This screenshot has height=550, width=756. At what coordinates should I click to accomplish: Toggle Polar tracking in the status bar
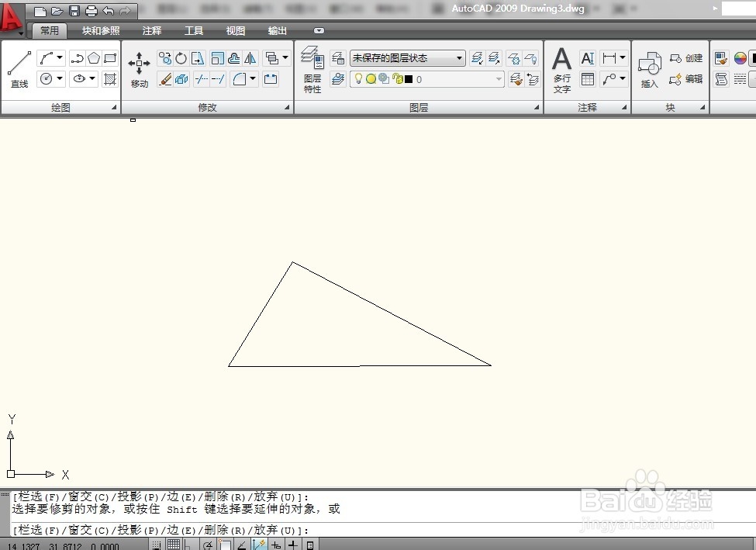[207, 545]
